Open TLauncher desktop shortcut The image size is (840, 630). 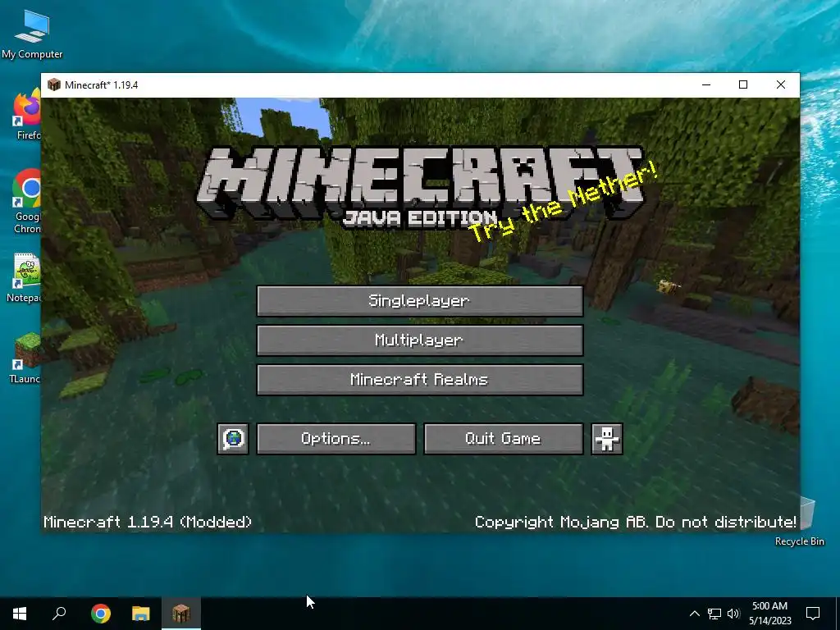pos(25,358)
